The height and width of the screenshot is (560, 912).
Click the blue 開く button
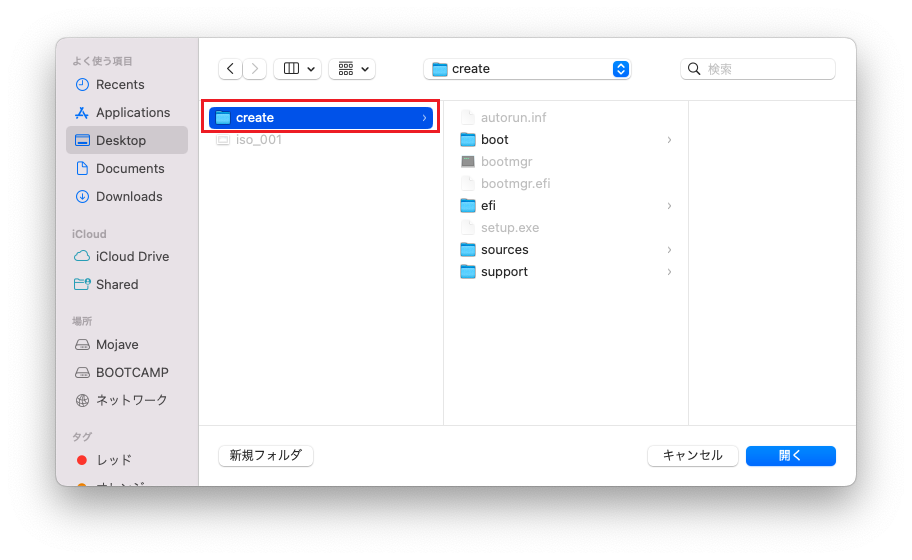[x=790, y=455]
